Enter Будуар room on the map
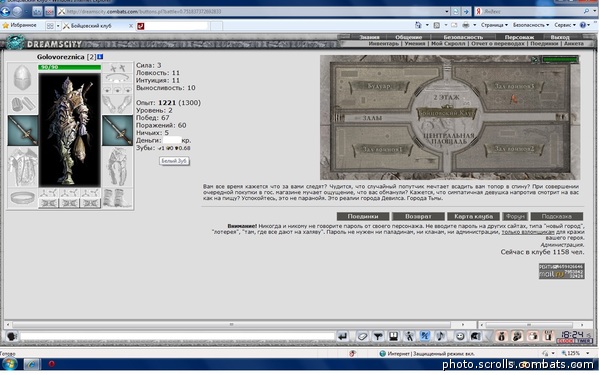The image size is (600, 375). (x=378, y=86)
